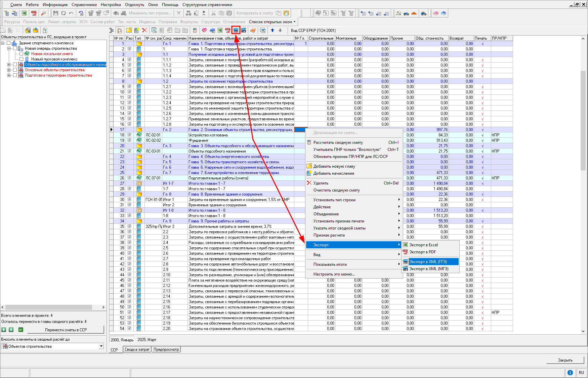Screen dimensions: 588x378
Task: Choose Экспорт в XML (МГЭ) from submenu
Action: tap(429, 269)
